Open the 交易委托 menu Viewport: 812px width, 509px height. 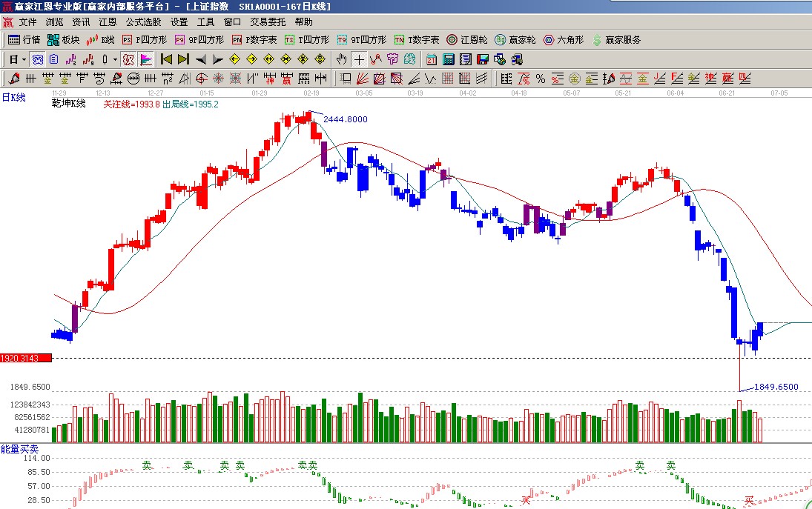[x=268, y=22]
